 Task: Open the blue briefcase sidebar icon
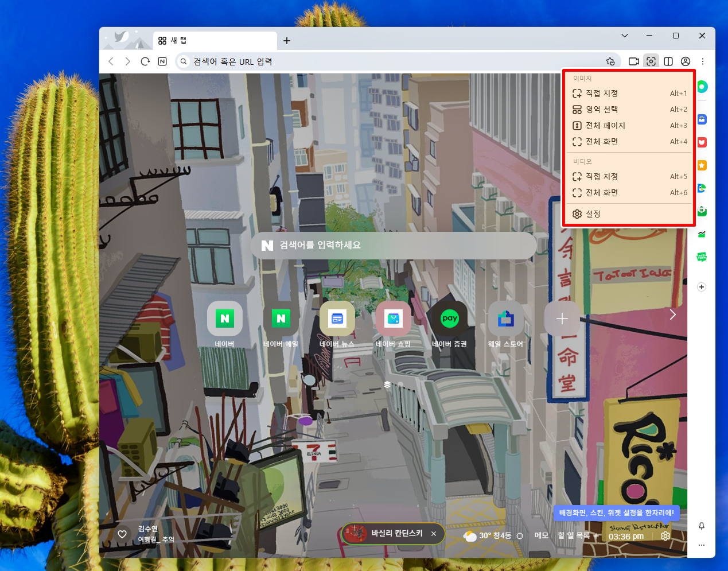702,119
